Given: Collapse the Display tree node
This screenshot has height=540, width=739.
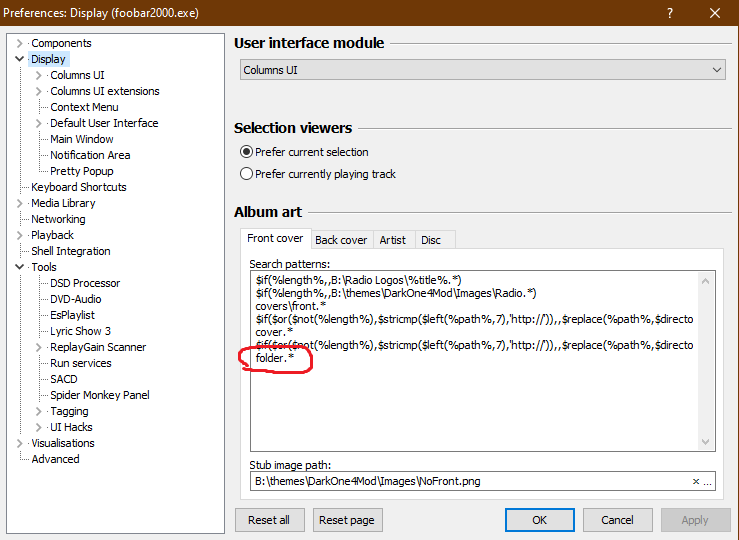Looking at the screenshot, I should (x=20, y=59).
